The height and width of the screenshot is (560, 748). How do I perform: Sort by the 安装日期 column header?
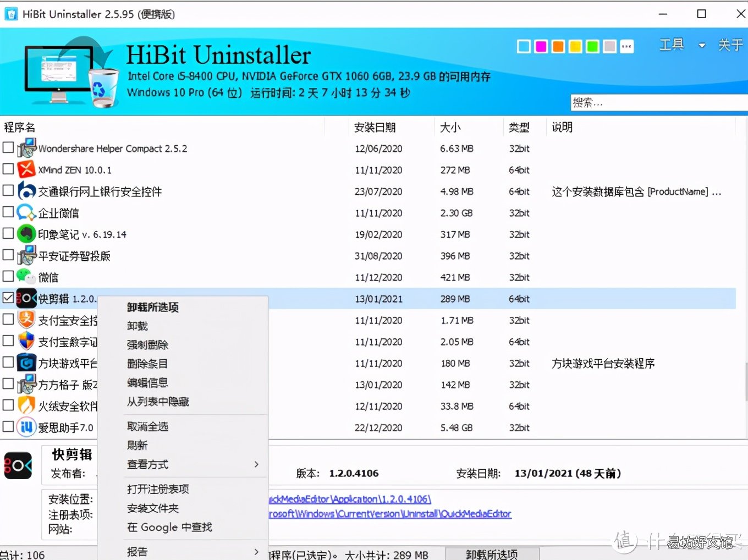375,127
